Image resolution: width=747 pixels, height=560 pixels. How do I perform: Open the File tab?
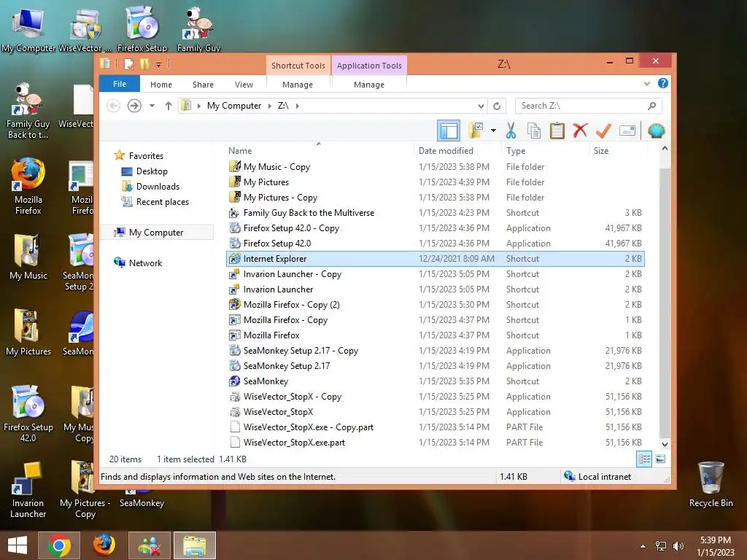[120, 84]
